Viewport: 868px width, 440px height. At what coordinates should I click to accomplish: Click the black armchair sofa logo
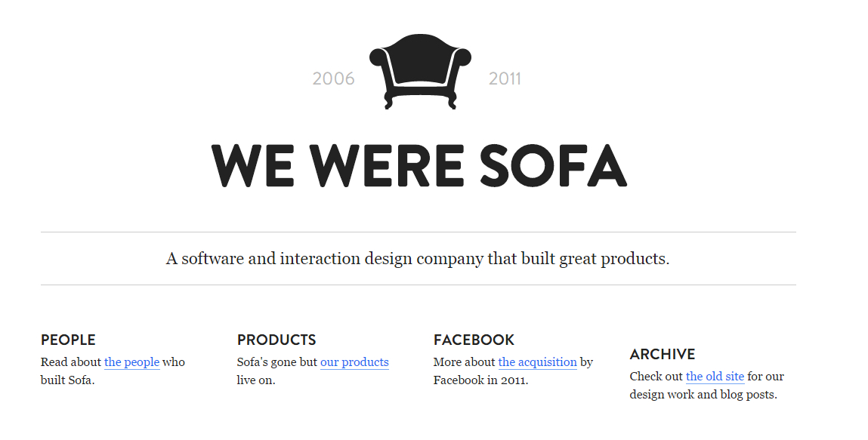click(420, 72)
